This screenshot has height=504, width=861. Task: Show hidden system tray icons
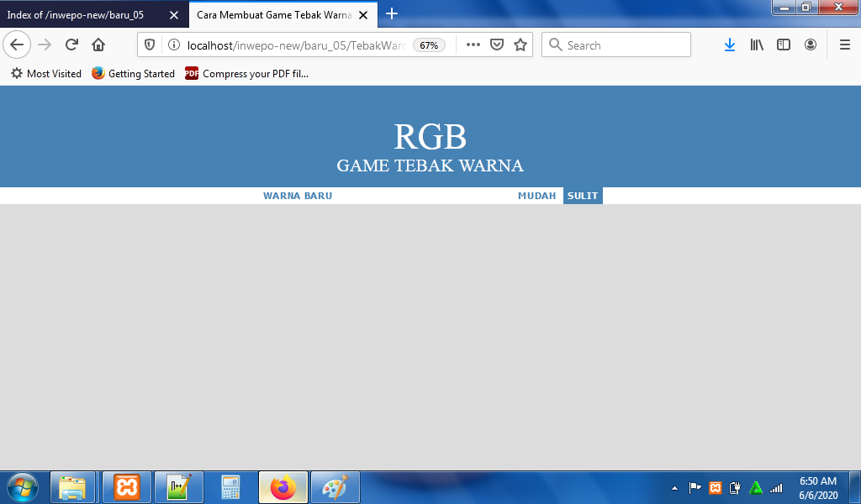click(x=674, y=487)
